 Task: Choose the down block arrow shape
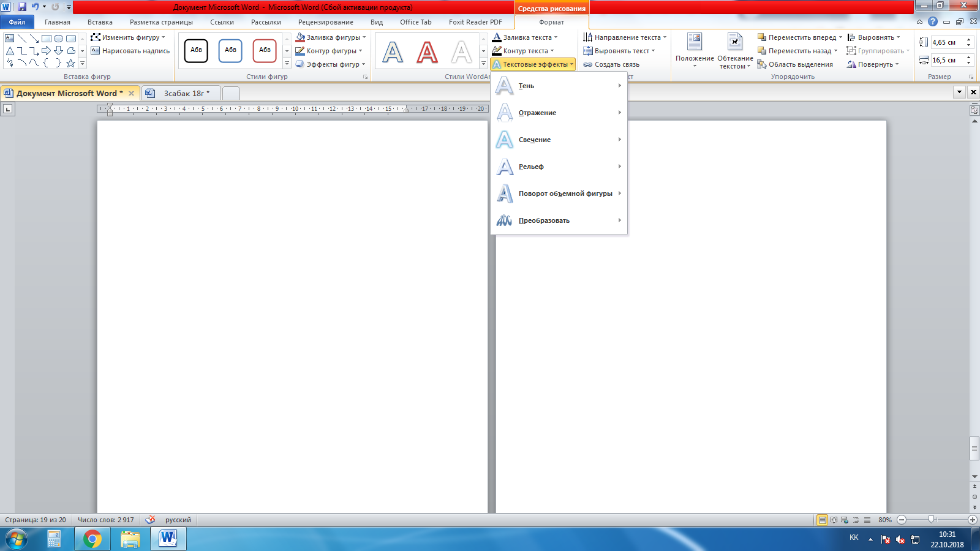(x=59, y=51)
